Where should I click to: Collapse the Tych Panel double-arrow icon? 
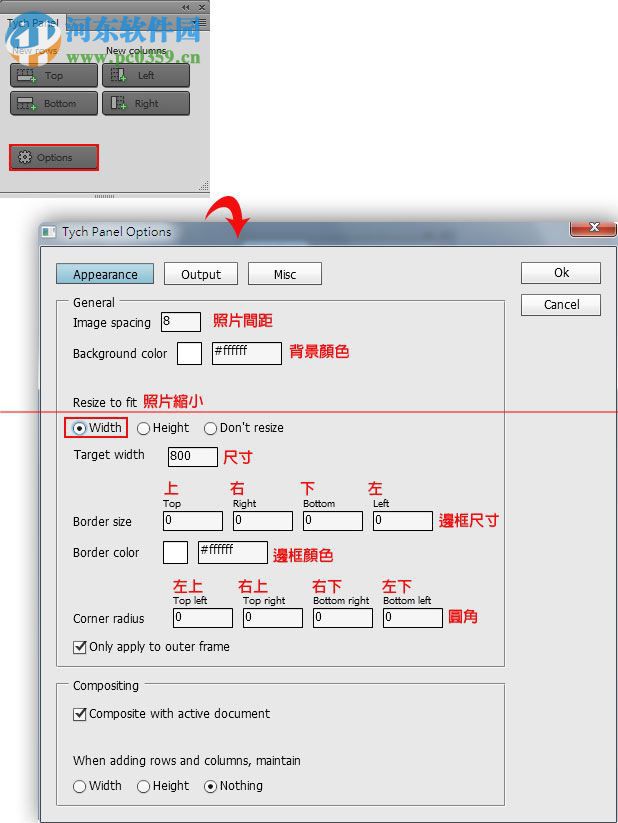[185, 7]
